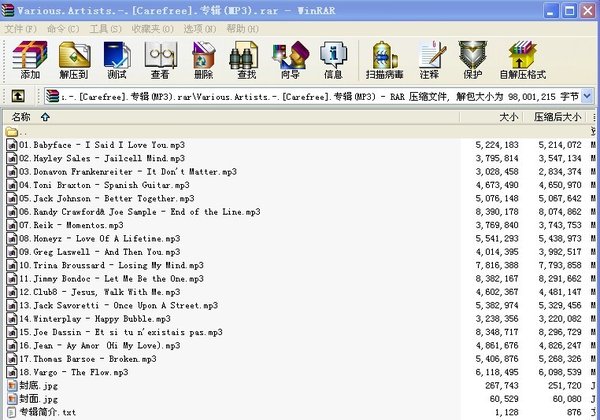Click size value 267,743 of 封底.jpg

pos(502,386)
